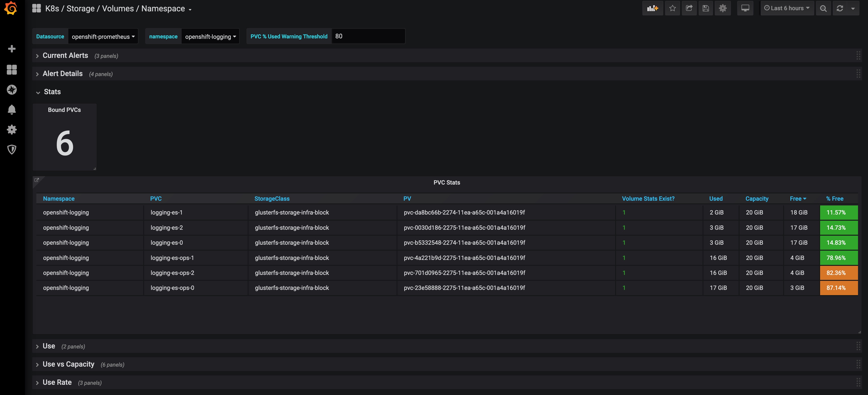Collapse the Stats row

coord(52,92)
